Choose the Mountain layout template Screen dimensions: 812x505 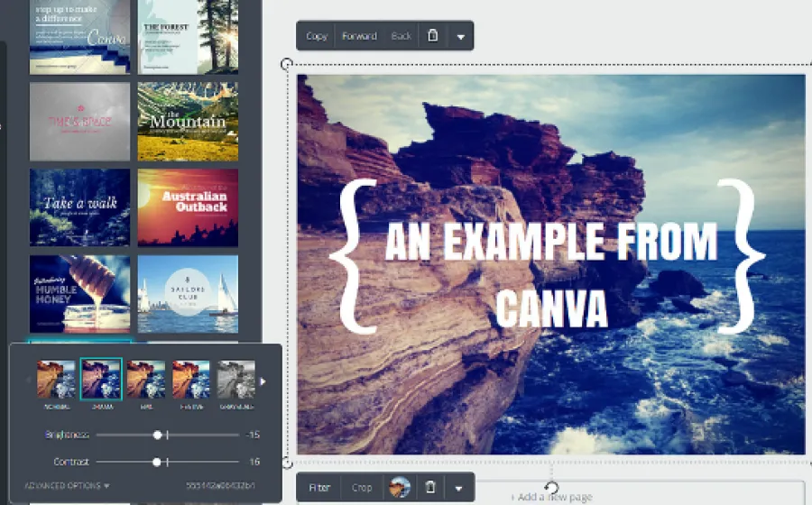coord(188,122)
